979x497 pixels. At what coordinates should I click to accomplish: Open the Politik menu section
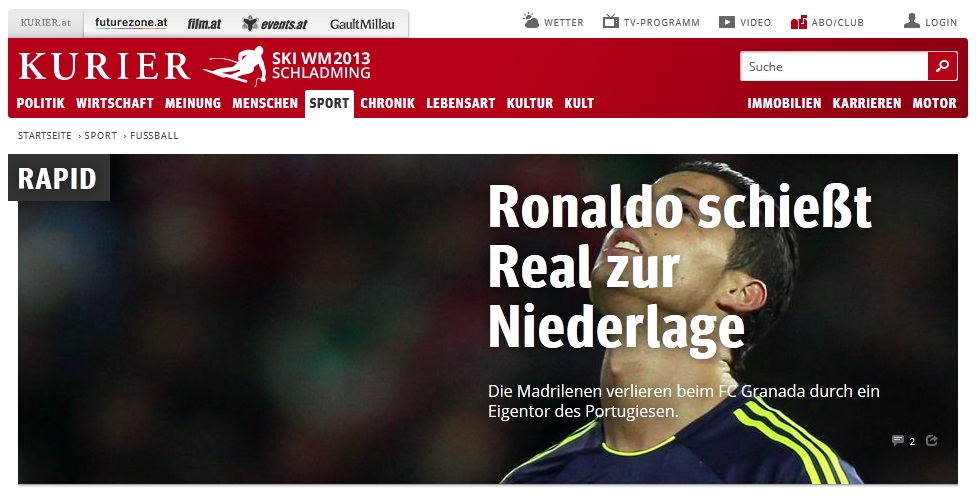coord(41,104)
